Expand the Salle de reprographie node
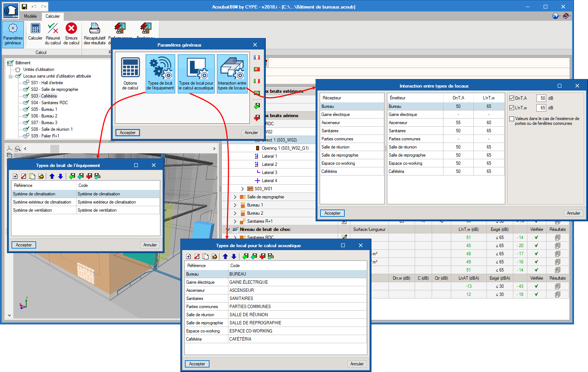Image resolution: width=588 pixels, height=372 pixels. point(235,197)
